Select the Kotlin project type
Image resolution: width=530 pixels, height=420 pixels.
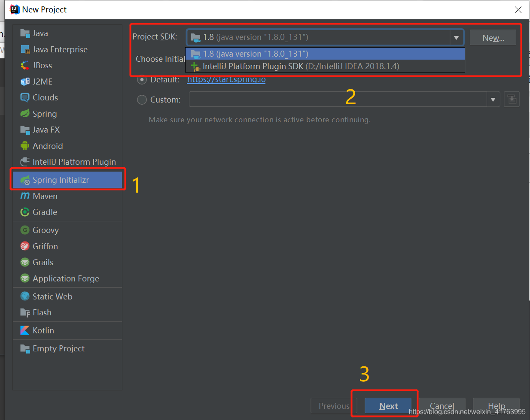coord(67,330)
